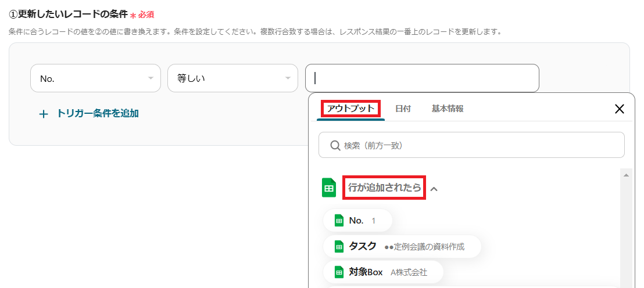The image size is (644, 288).
Task: Select the 対象Box A株式会社 chip
Action: (x=383, y=272)
